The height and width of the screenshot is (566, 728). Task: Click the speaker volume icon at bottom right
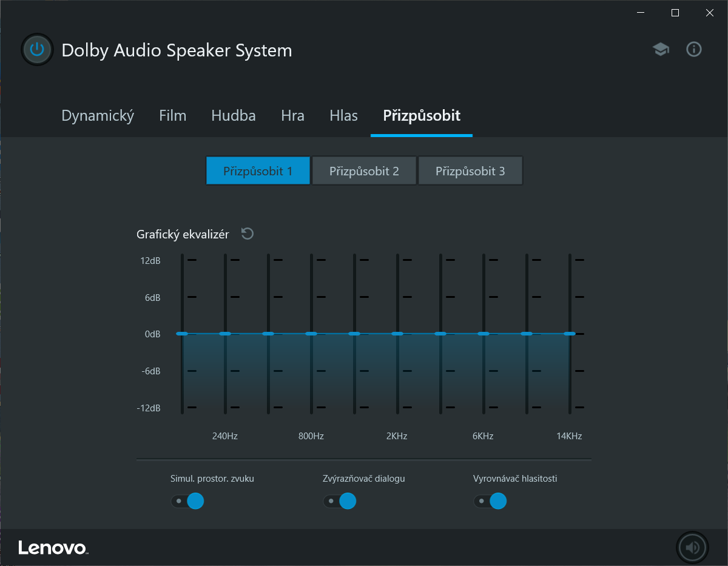click(x=692, y=548)
